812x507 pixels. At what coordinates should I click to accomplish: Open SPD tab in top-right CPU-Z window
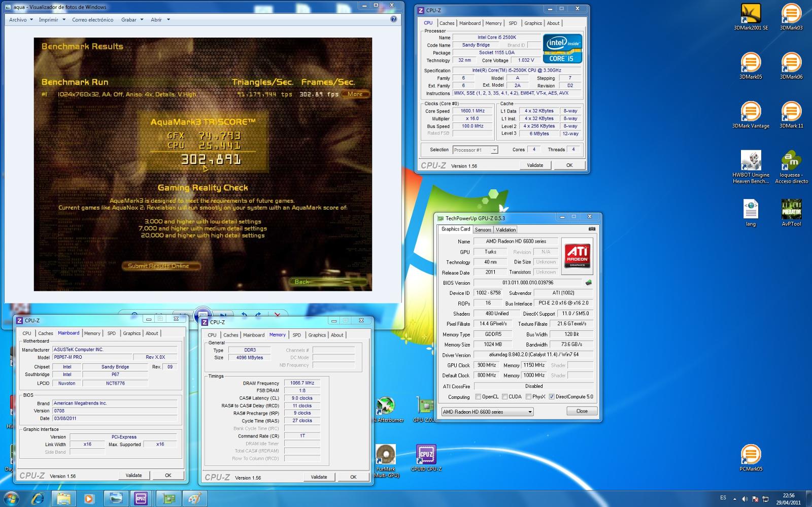(513, 23)
